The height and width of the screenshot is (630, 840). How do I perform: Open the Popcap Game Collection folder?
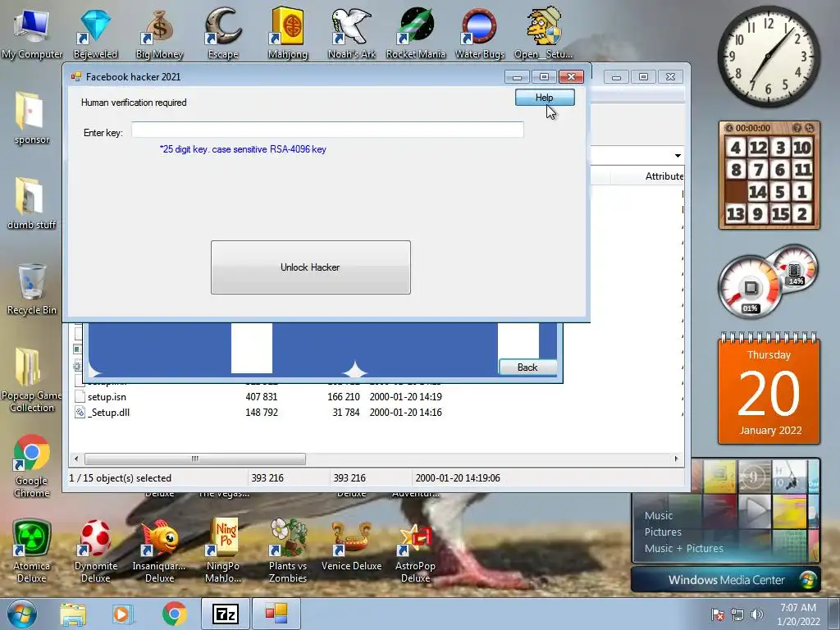[32, 381]
